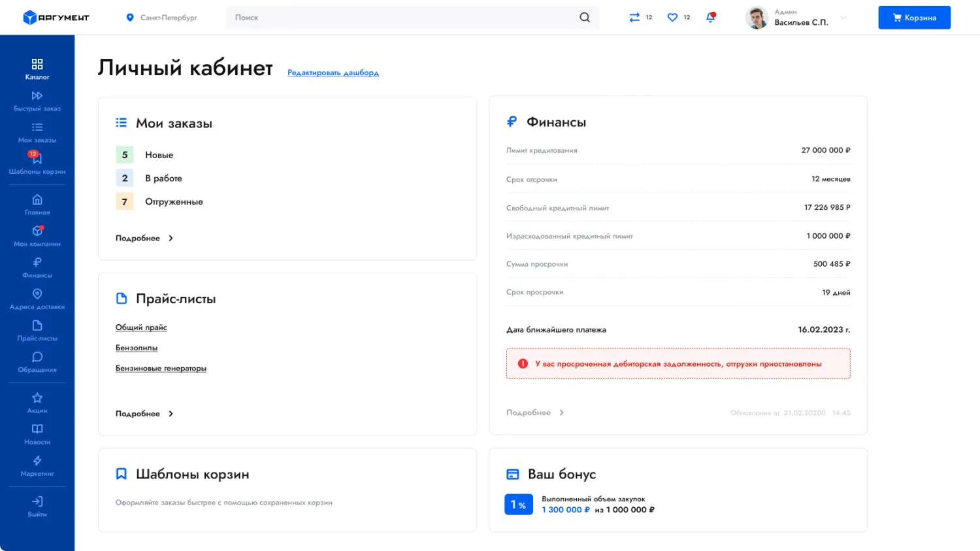Expand Подробнее under Мои заказы
The width and height of the screenshot is (980, 551).
144,239
